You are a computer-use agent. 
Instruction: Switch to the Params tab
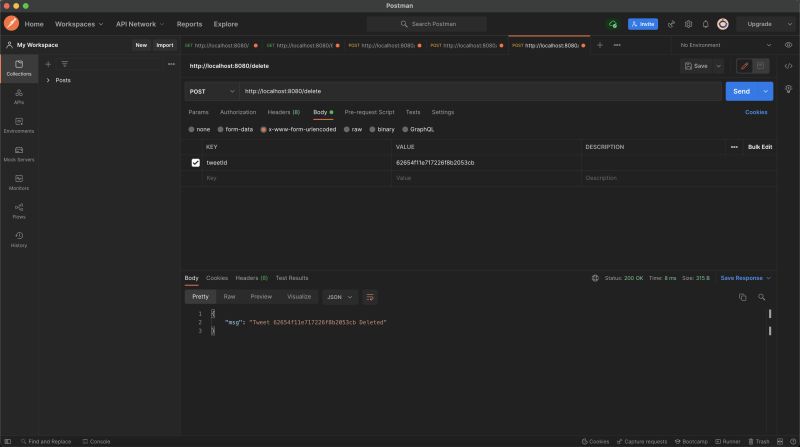coord(198,112)
